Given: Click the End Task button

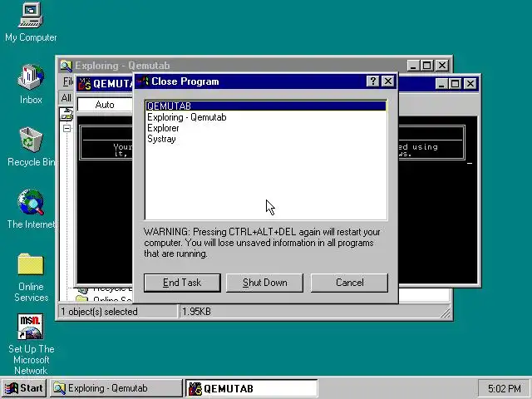Looking at the screenshot, I should (182, 283).
